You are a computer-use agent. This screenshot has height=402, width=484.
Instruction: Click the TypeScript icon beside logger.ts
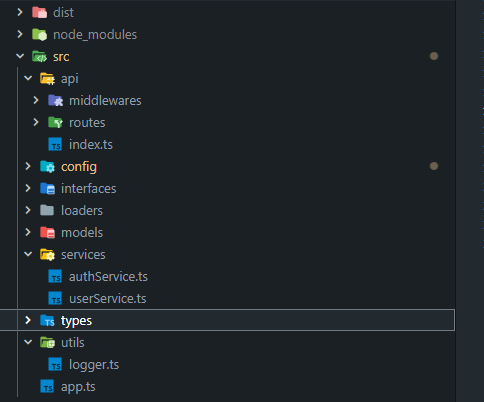55,365
